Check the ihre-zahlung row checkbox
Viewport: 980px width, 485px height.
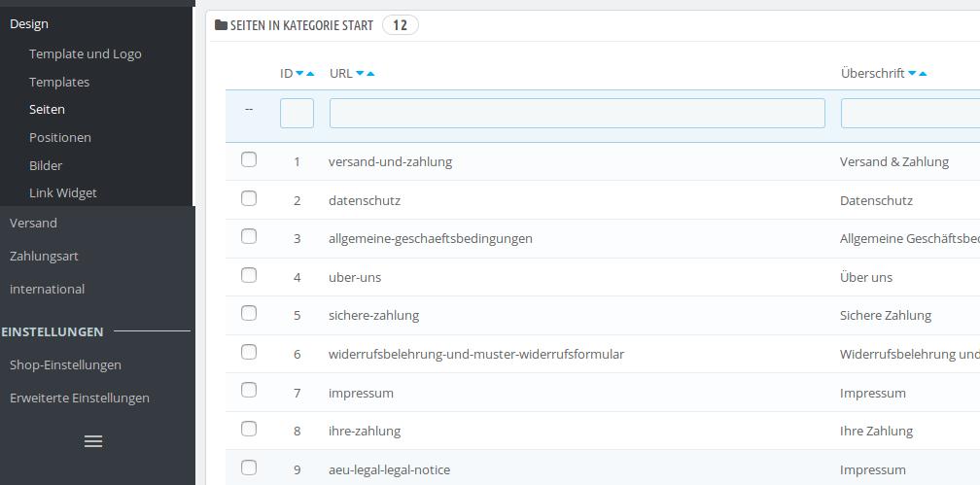[x=249, y=429]
